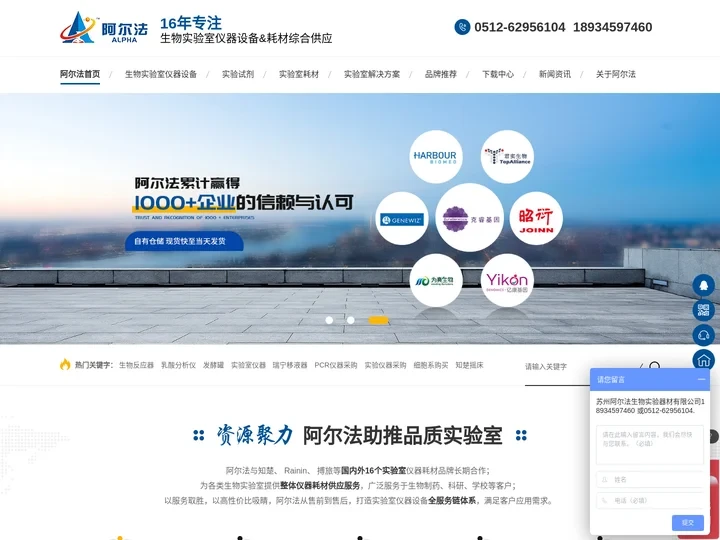Minimize the 请您留言 message panel

701,379
